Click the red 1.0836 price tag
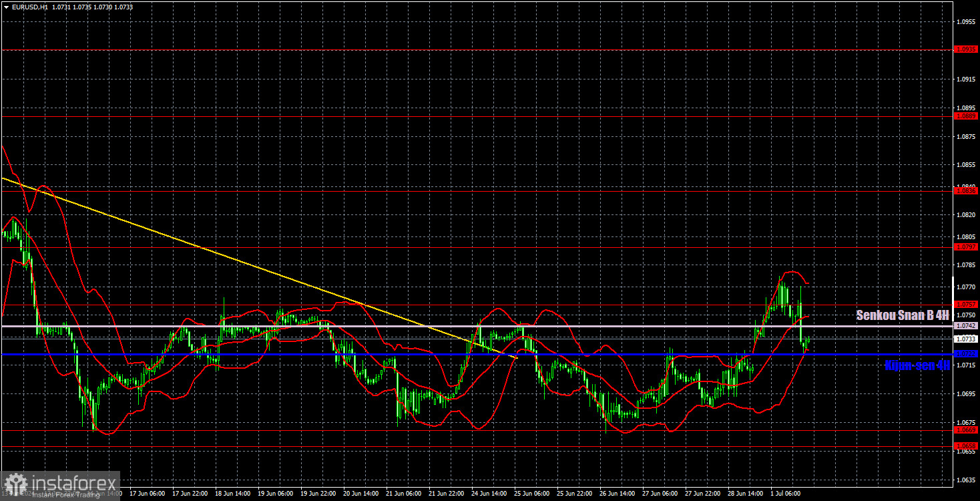Screen dimensions: 980x501 (966, 190)
